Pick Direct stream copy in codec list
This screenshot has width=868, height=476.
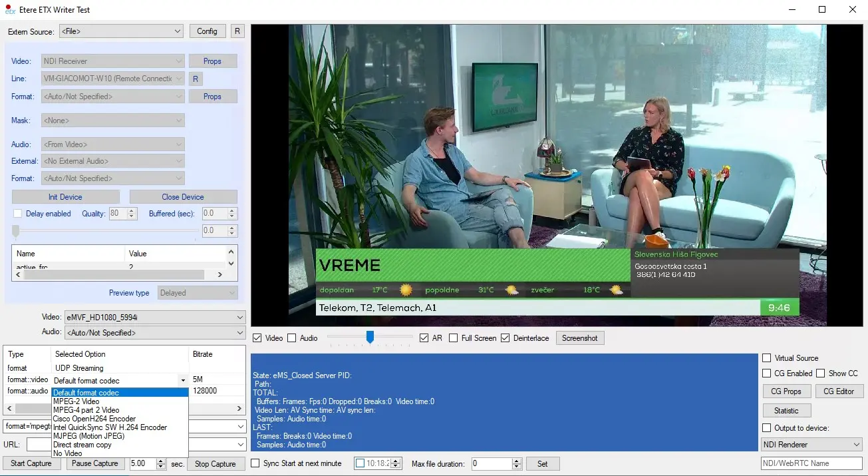tap(82, 445)
